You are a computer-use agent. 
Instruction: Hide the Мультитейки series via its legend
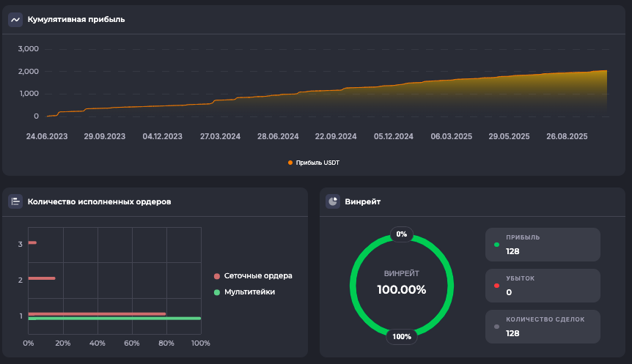click(244, 292)
